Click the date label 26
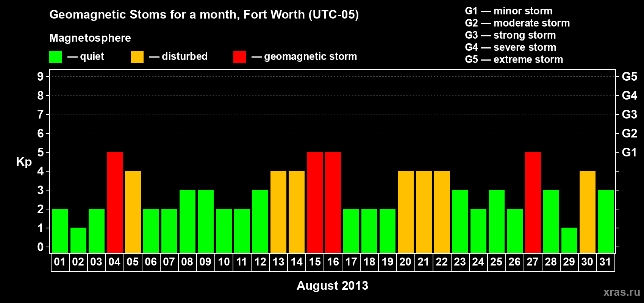This screenshot has height=303, width=644. click(x=514, y=262)
